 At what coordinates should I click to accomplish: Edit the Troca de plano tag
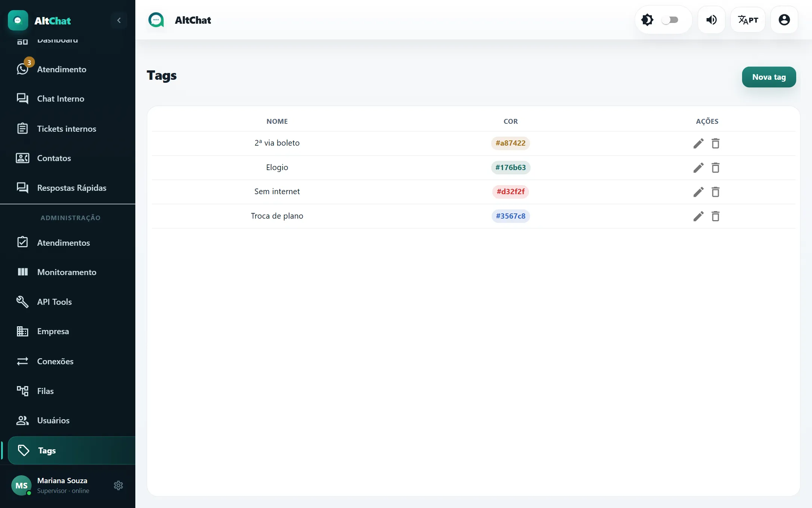(x=698, y=216)
